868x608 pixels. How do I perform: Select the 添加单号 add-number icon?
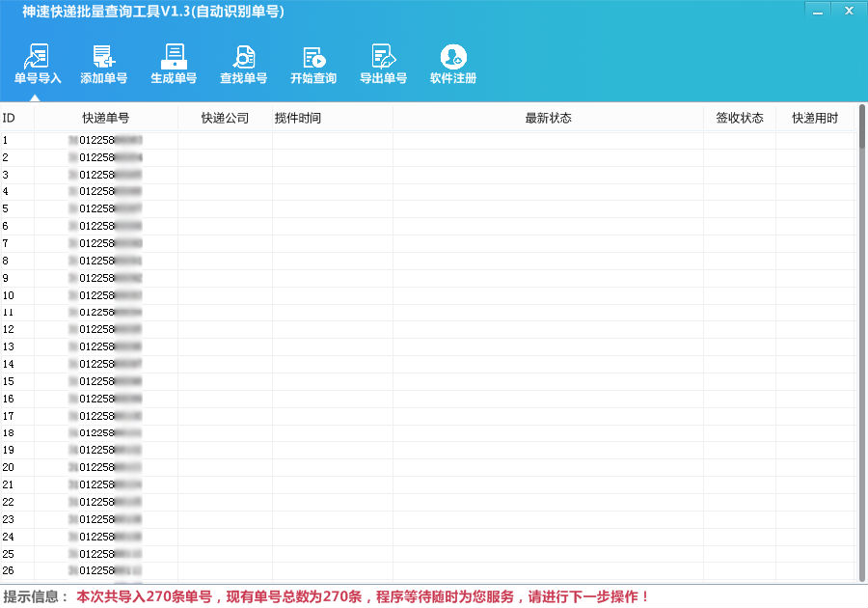(x=103, y=64)
